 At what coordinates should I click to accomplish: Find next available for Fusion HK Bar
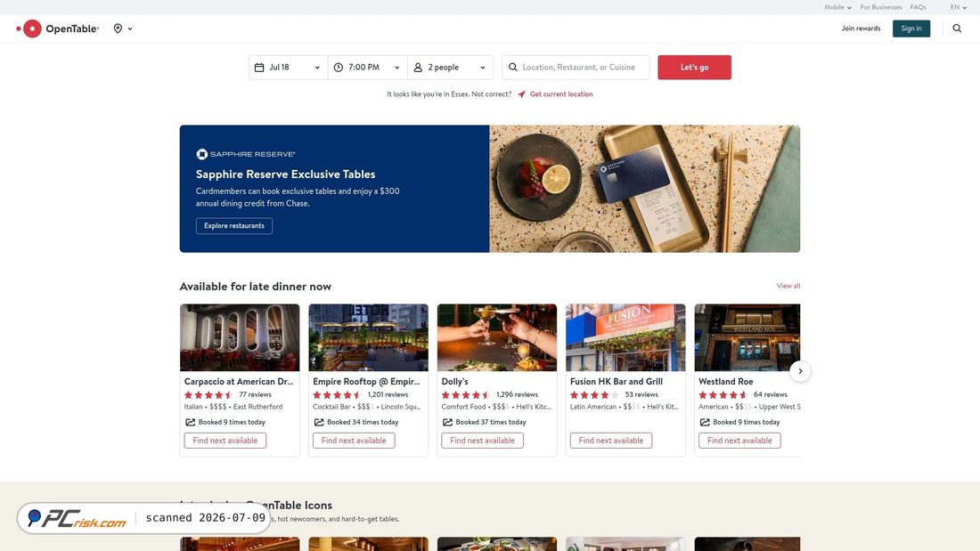point(611,441)
